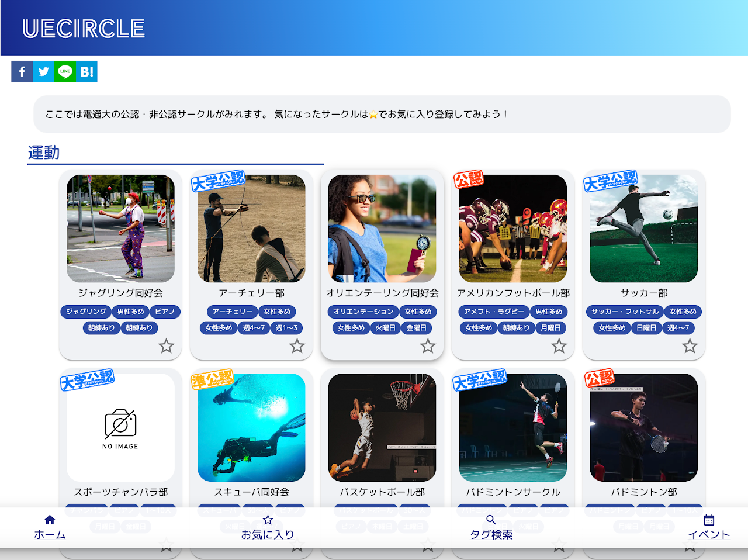Select ホーム in the bottom navigation bar
748x560 pixels.
(50, 534)
